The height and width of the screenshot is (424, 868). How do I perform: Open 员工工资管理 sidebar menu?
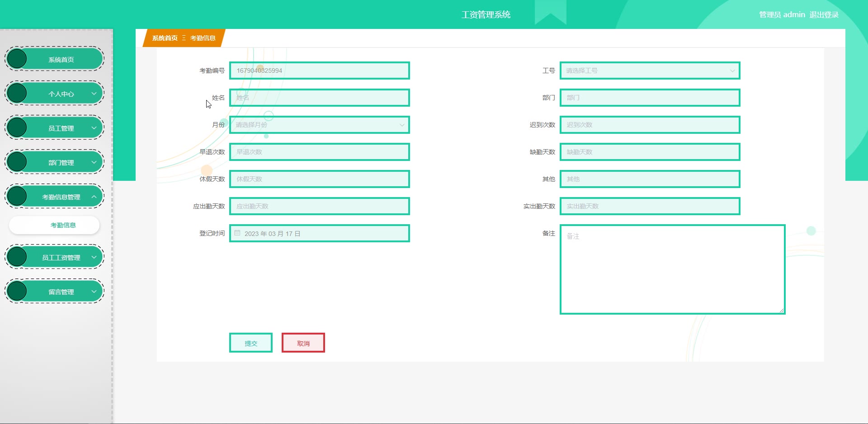click(x=54, y=257)
